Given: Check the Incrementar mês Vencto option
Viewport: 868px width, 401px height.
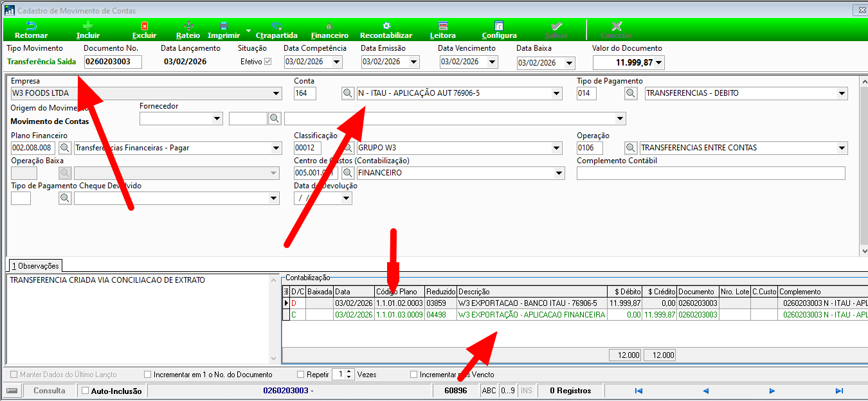Looking at the screenshot, I should click(414, 374).
